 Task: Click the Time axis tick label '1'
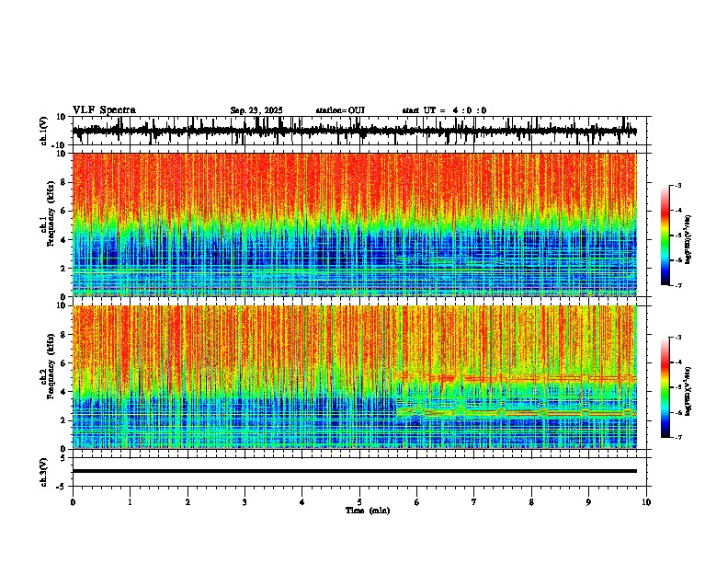pyautogui.click(x=130, y=502)
